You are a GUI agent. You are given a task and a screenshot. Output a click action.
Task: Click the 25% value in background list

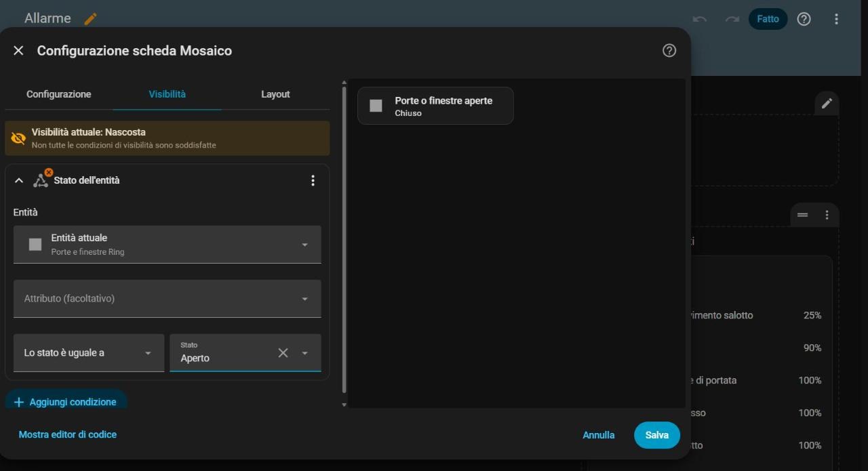[x=812, y=315]
